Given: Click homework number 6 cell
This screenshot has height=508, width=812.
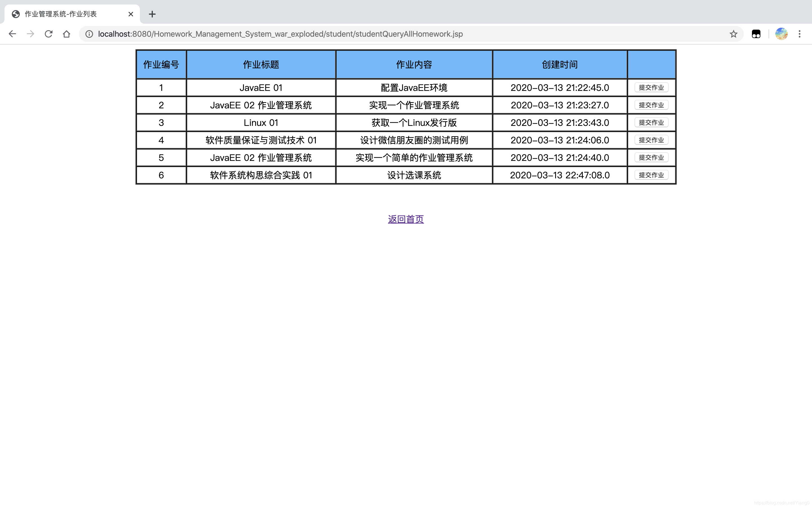Looking at the screenshot, I should coord(161,175).
